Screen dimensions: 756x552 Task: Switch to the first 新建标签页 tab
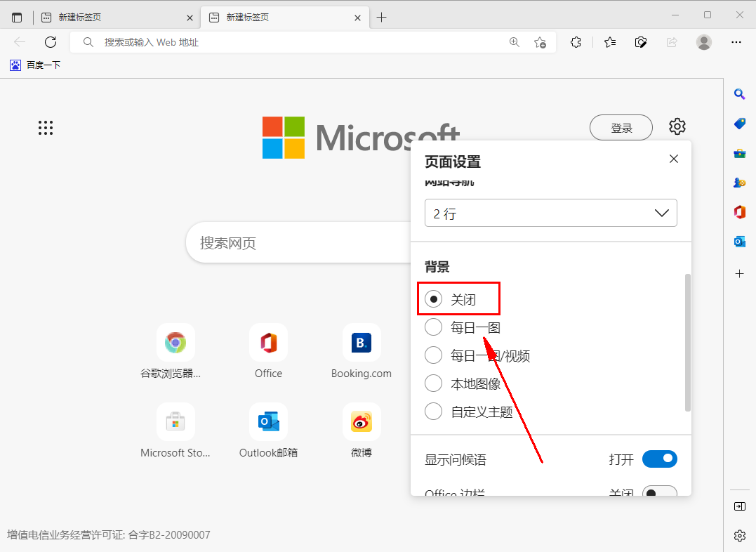click(112, 16)
